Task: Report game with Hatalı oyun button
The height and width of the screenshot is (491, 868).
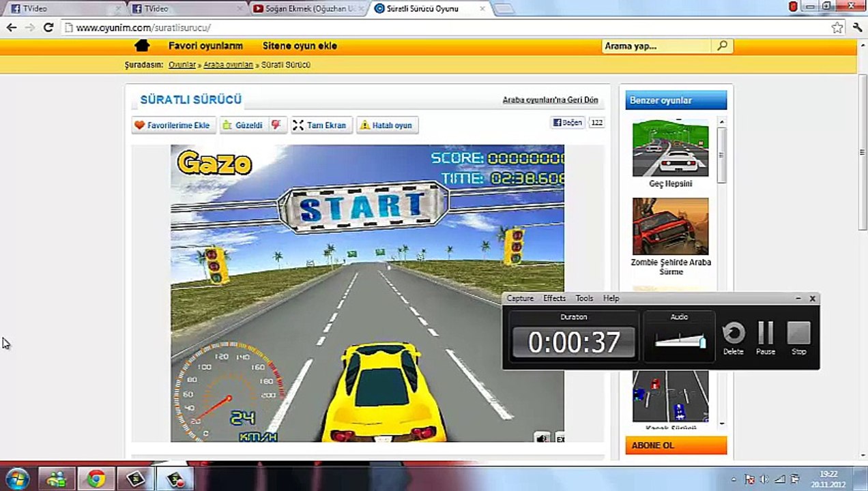Action: (386, 125)
